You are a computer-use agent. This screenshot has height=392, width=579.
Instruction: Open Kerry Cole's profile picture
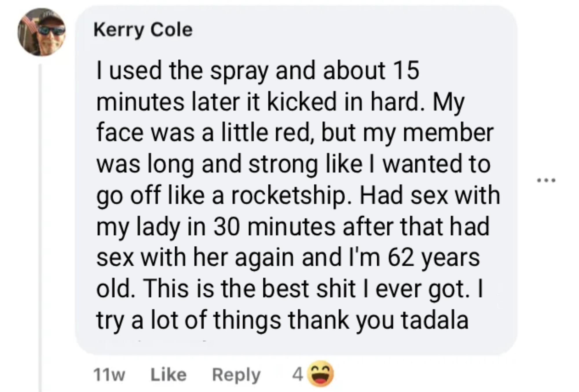coord(42,32)
